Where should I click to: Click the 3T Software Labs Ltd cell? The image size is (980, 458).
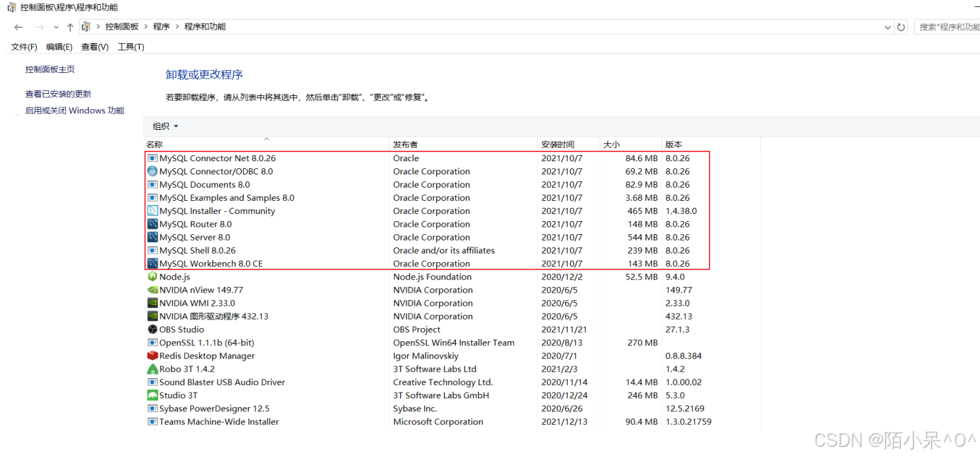[435, 370]
